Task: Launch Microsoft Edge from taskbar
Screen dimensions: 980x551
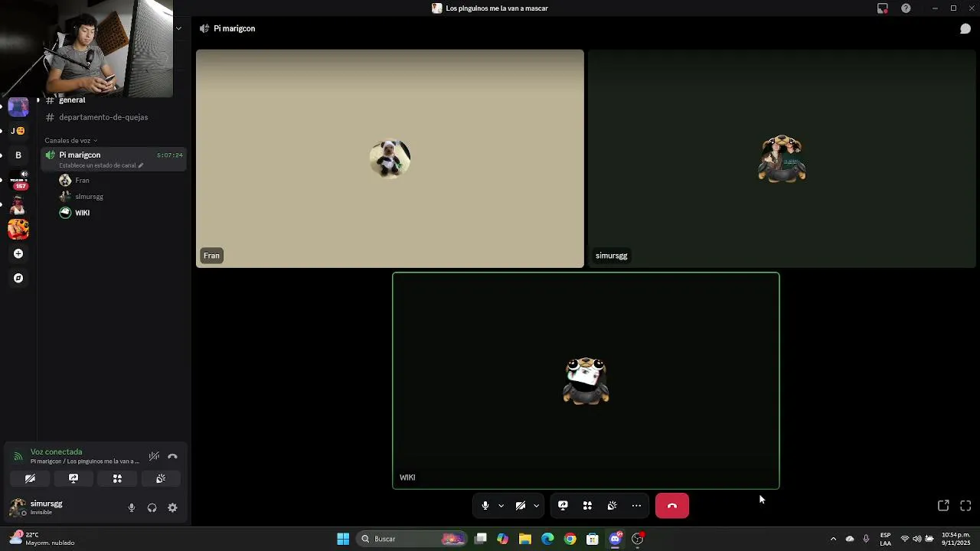Action: point(547,539)
